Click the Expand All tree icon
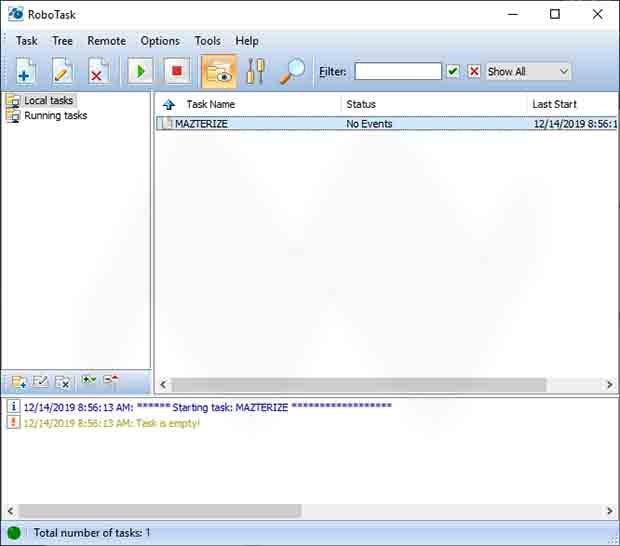The height and width of the screenshot is (546, 620). [89, 380]
